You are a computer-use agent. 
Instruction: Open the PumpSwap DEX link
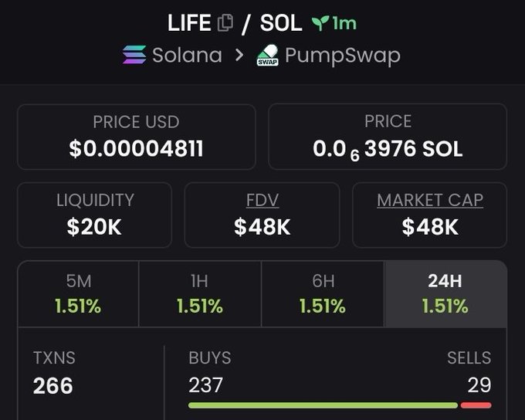pos(328,56)
